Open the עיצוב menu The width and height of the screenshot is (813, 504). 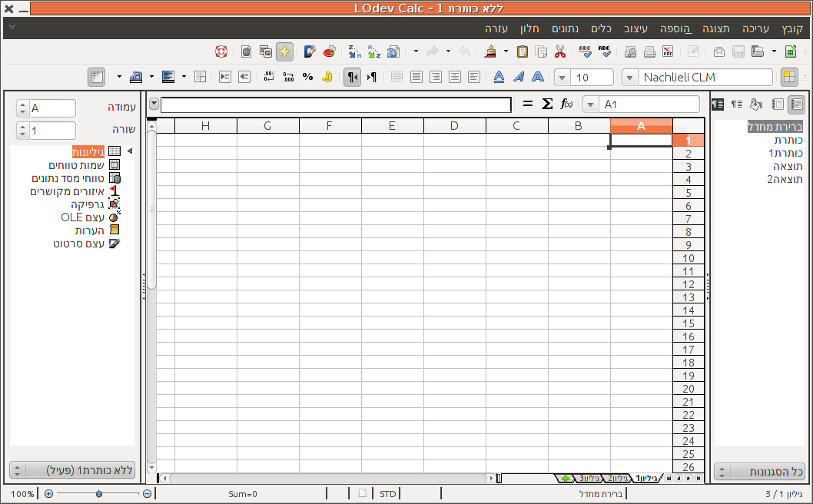click(x=635, y=28)
